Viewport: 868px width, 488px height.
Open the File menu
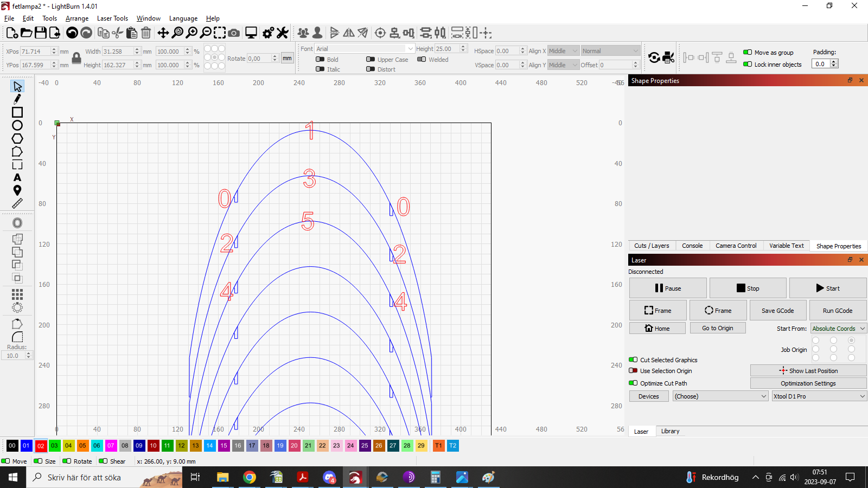click(9, 18)
